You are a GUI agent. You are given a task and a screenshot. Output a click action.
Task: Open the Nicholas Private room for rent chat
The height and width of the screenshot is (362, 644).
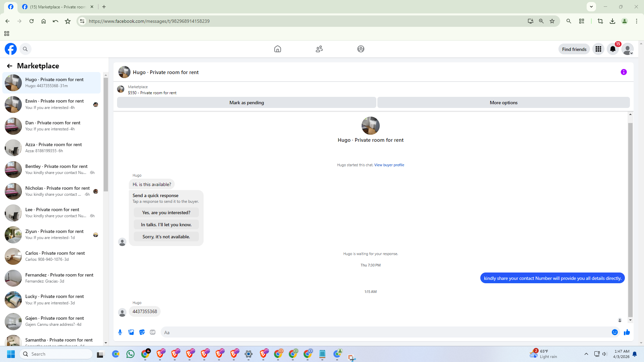pyautogui.click(x=51, y=191)
